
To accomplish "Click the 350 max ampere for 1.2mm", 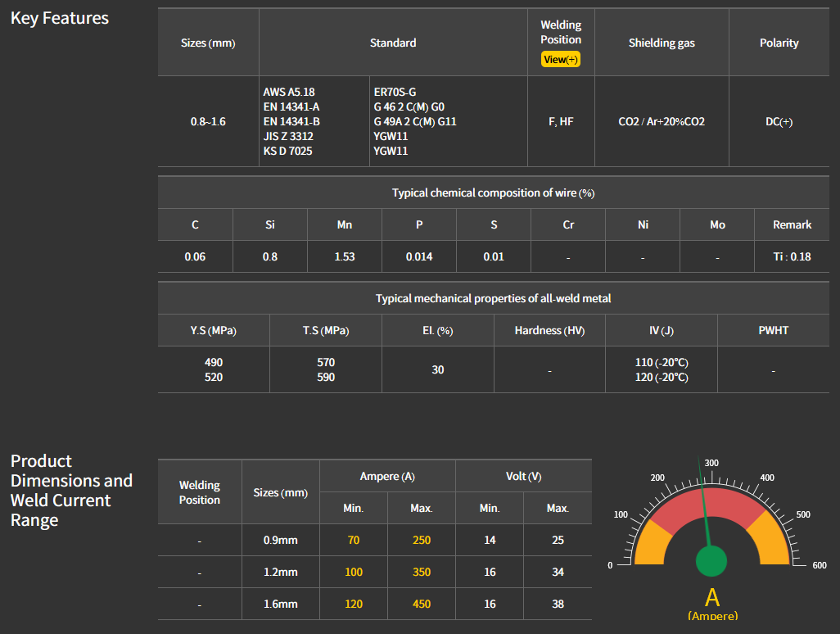I will pyautogui.click(x=421, y=572).
